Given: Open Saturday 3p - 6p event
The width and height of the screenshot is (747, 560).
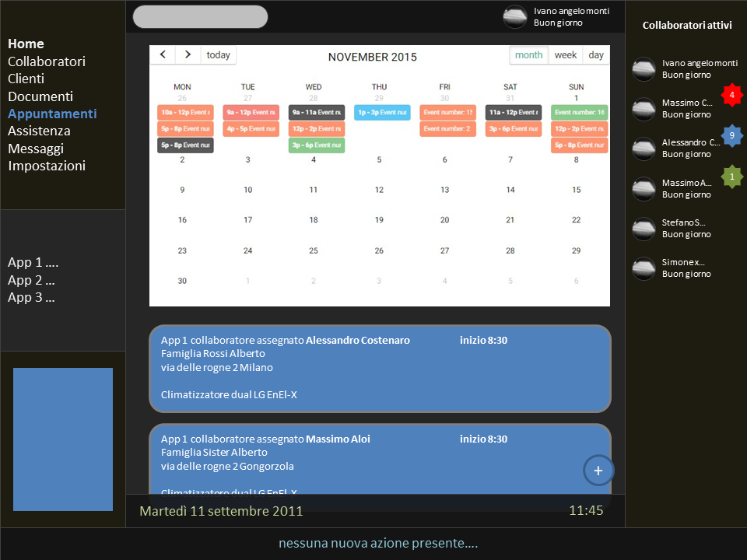Looking at the screenshot, I should pyautogui.click(x=514, y=128).
